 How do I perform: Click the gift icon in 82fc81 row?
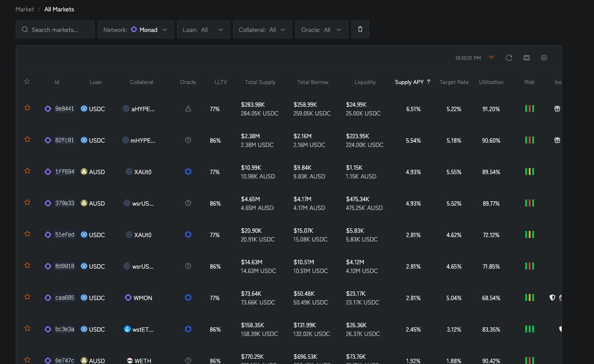[x=557, y=140]
